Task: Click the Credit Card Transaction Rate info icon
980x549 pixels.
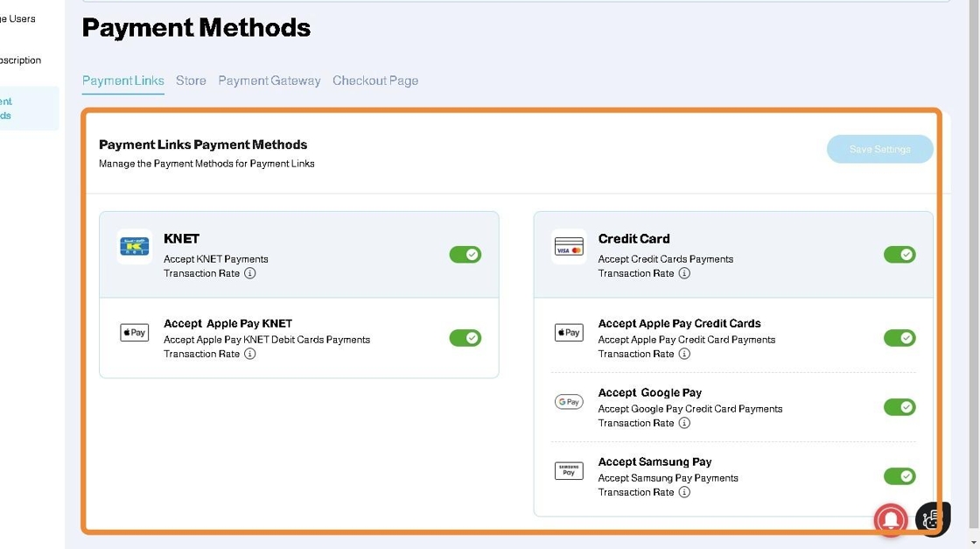Action: coord(684,273)
